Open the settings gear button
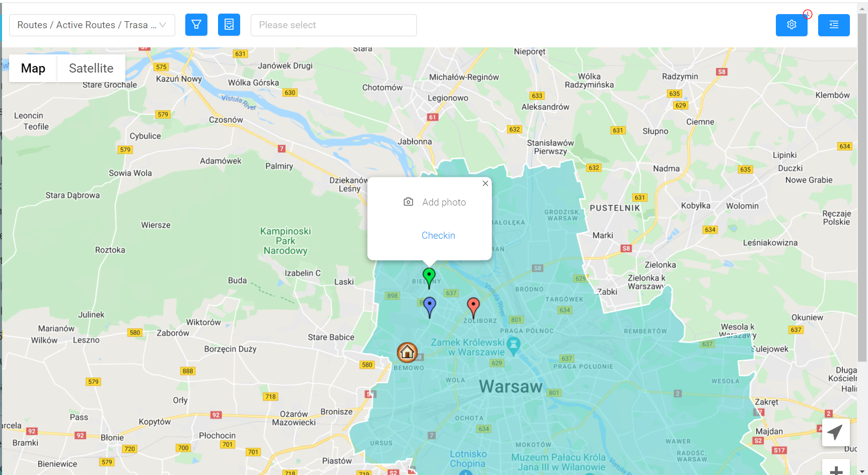This screenshot has height=475, width=868. [x=791, y=25]
